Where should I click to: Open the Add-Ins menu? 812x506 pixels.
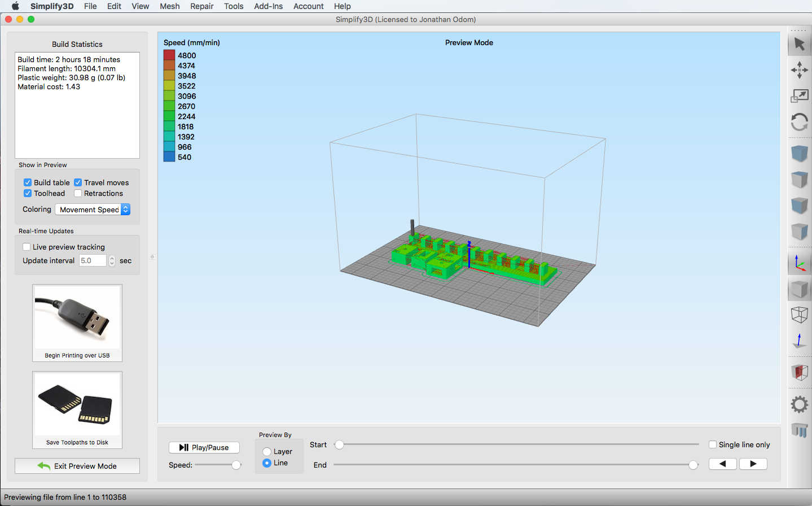[268, 6]
